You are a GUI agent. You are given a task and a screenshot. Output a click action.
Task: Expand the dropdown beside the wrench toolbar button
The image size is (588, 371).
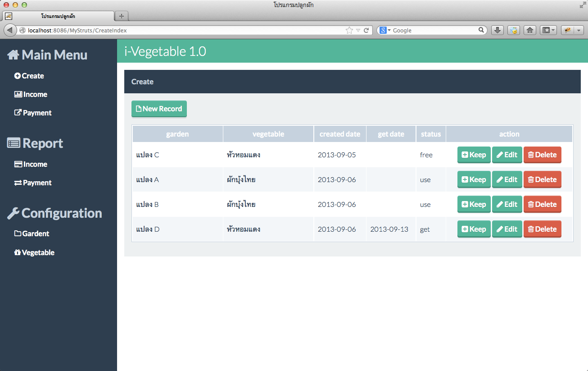click(579, 30)
